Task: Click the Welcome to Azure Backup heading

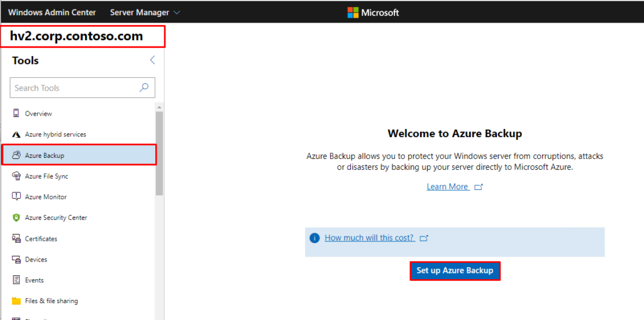Action: [x=455, y=133]
